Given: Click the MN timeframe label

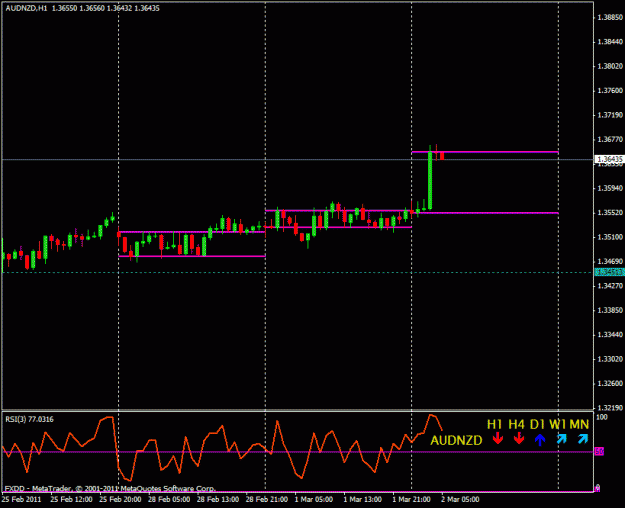Looking at the screenshot, I should [x=579, y=424].
